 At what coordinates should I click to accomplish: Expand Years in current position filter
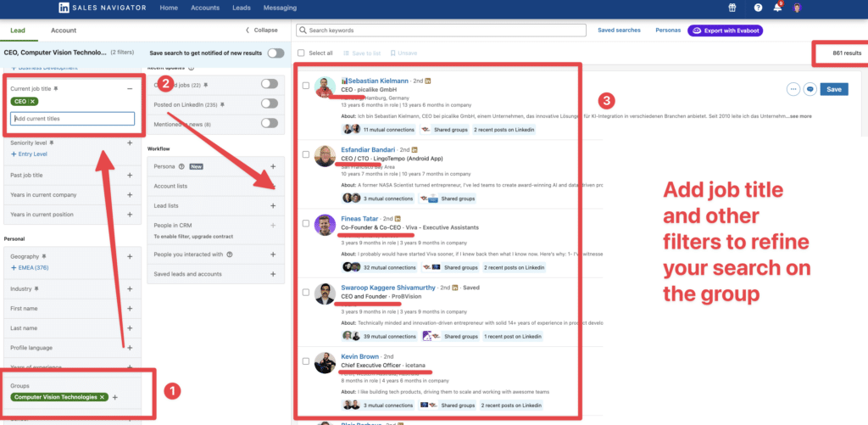click(130, 215)
